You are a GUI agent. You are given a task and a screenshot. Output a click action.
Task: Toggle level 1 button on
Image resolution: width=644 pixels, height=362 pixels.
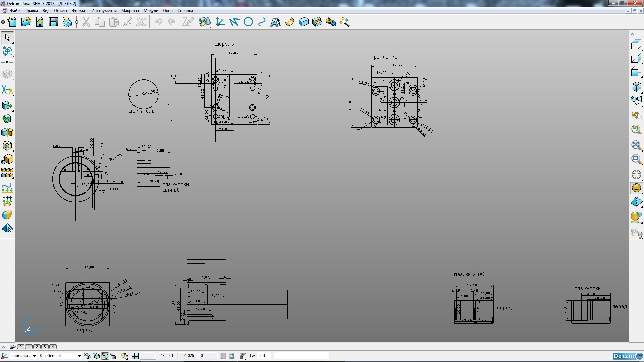[x=29, y=347]
